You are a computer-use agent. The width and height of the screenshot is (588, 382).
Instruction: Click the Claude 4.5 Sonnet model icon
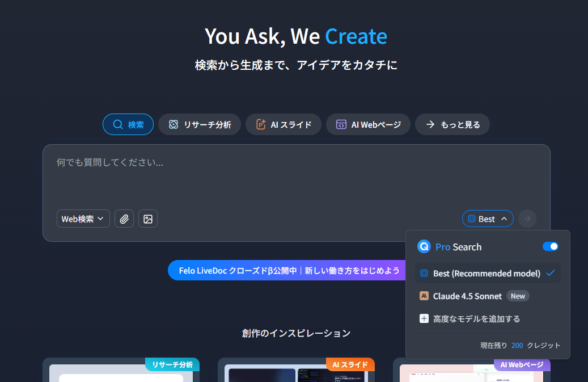tap(424, 296)
